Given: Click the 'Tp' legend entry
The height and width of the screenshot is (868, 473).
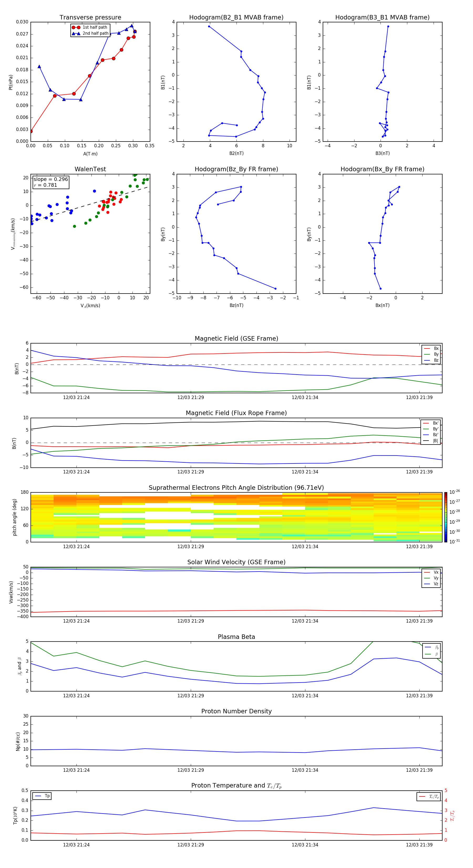Looking at the screenshot, I should (x=42, y=796).
